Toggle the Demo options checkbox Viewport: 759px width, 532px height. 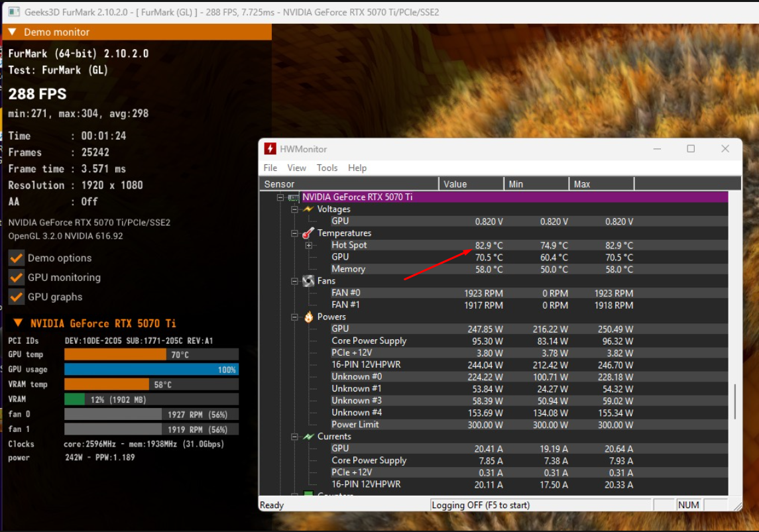[17, 258]
